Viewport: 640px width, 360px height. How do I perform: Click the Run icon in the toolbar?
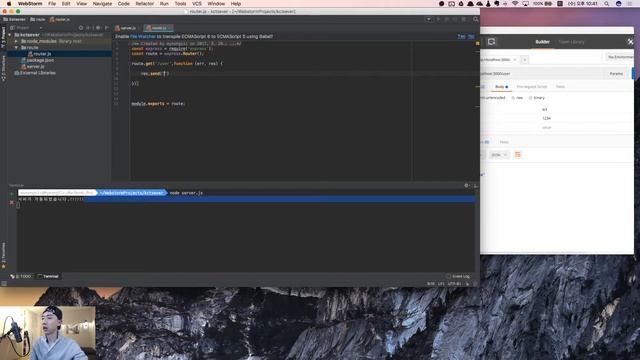(438, 19)
